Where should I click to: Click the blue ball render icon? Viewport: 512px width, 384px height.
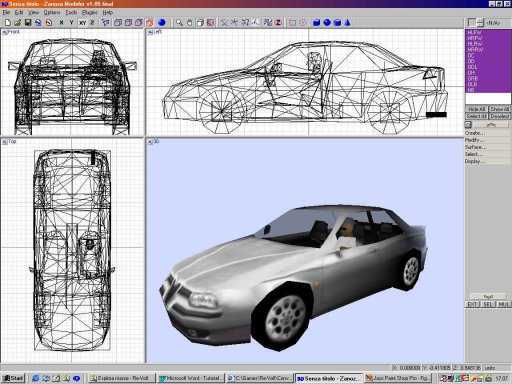(x=162, y=22)
